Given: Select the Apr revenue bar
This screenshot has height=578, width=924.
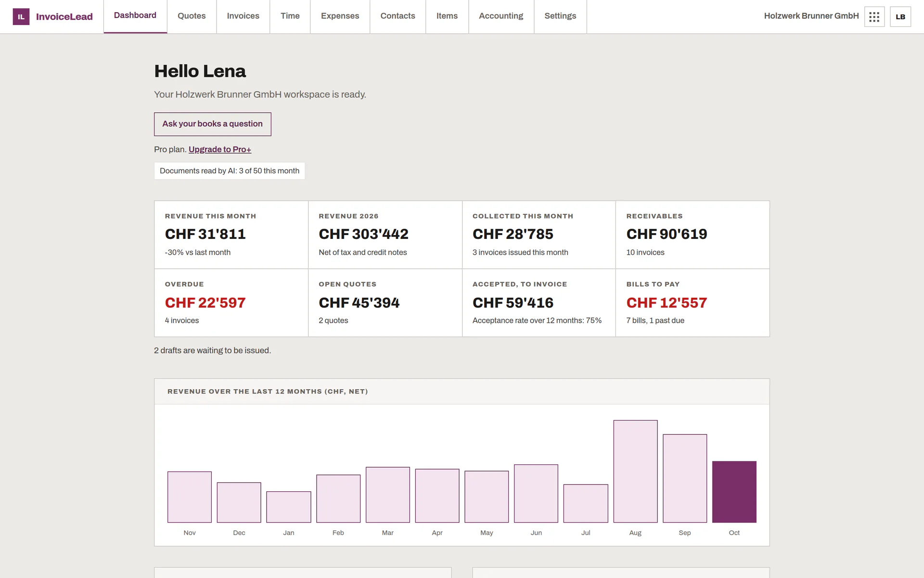Looking at the screenshot, I should click(x=437, y=496).
